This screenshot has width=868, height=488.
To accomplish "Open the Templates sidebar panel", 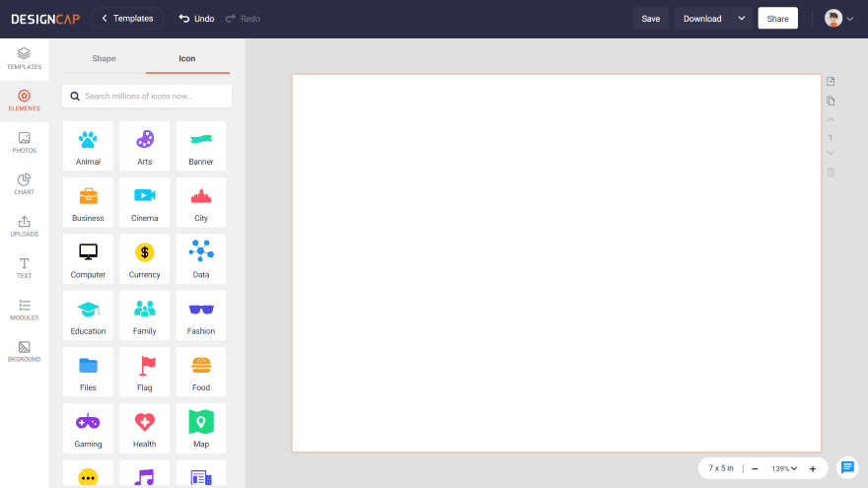I will [x=25, y=58].
